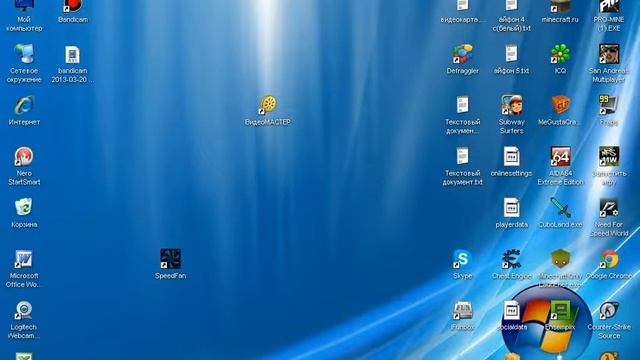Select the bandicam 2013-03-20 video file
The width and height of the screenshot is (640, 360).
(72, 55)
